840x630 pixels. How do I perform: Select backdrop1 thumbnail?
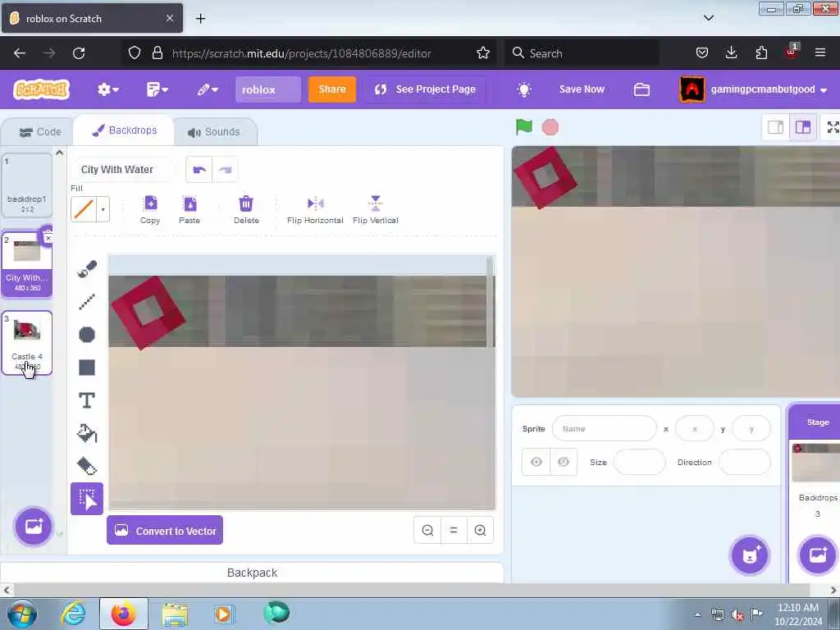click(27, 185)
